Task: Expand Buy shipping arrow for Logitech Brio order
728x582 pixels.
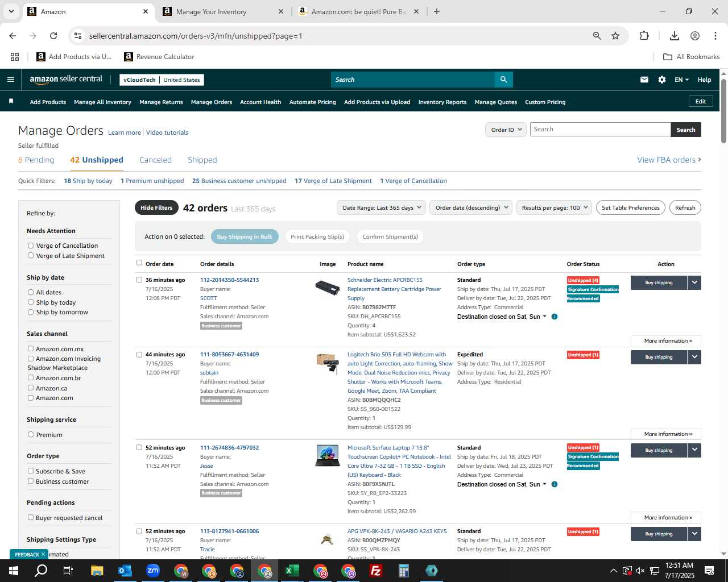Action: click(x=694, y=357)
